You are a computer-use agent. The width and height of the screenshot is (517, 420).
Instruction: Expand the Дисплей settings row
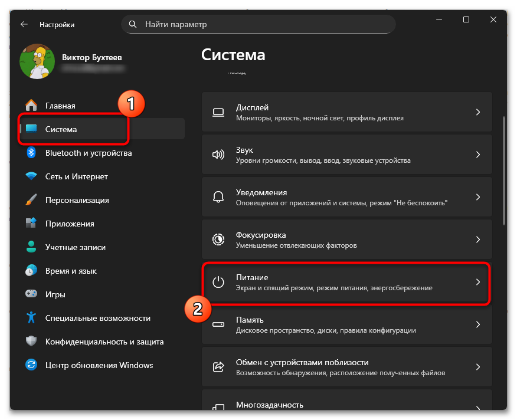(478, 111)
